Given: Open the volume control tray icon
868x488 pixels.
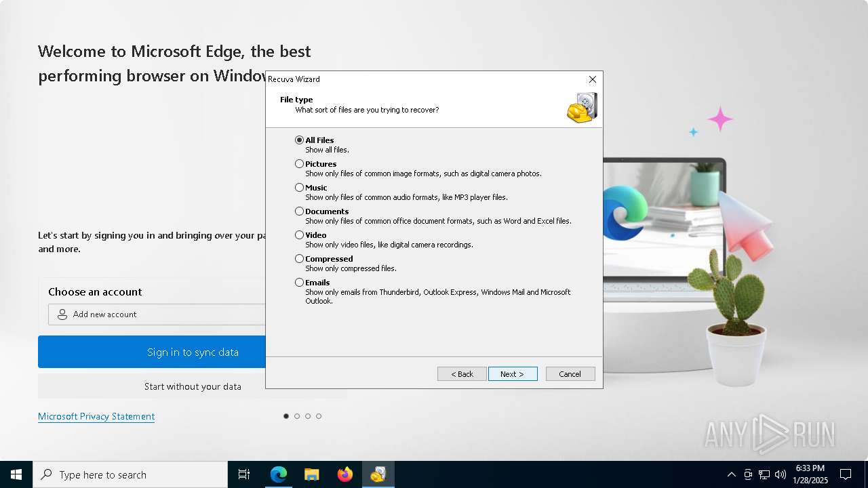Looking at the screenshot, I should 781,474.
